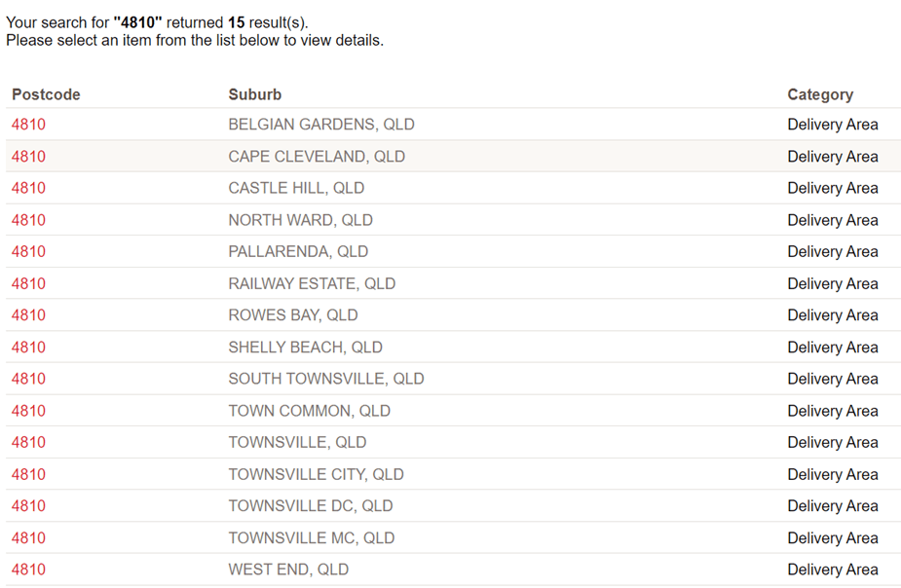
Task: Open the North Ward 4810 postcode link
Action: [x=28, y=220]
